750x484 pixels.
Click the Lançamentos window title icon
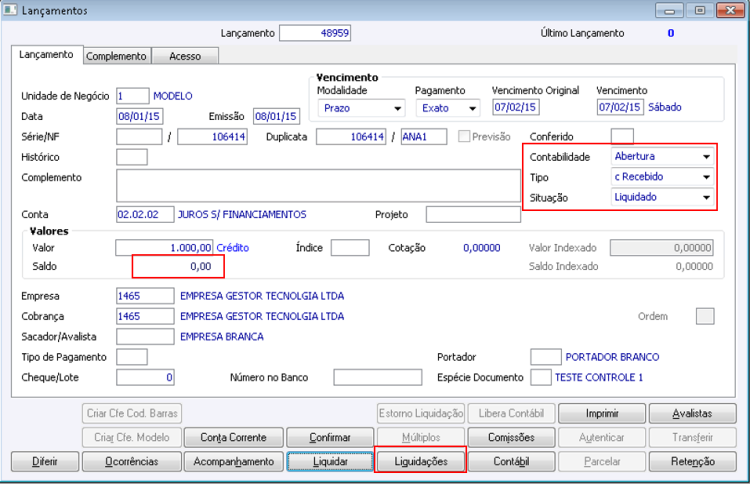pos(10,10)
